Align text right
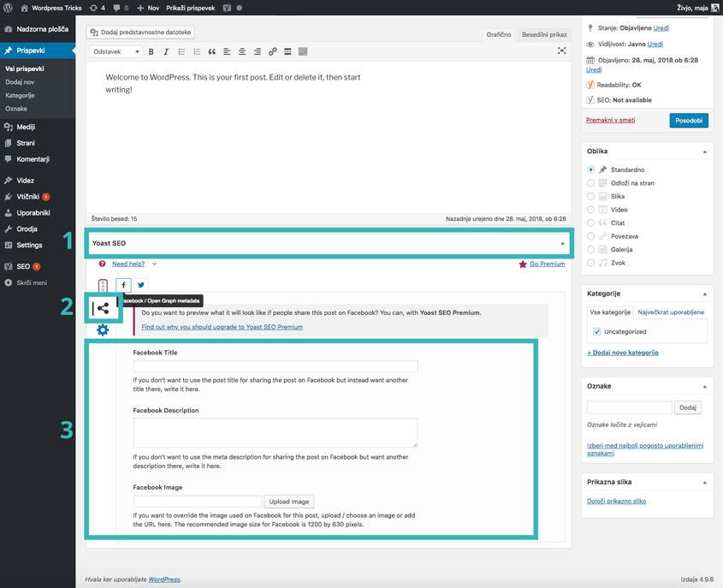 (258, 51)
